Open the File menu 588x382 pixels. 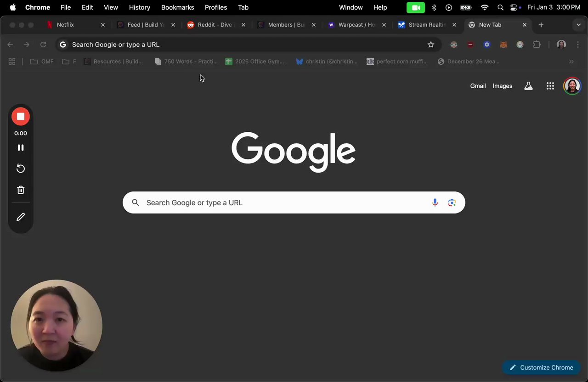(66, 7)
